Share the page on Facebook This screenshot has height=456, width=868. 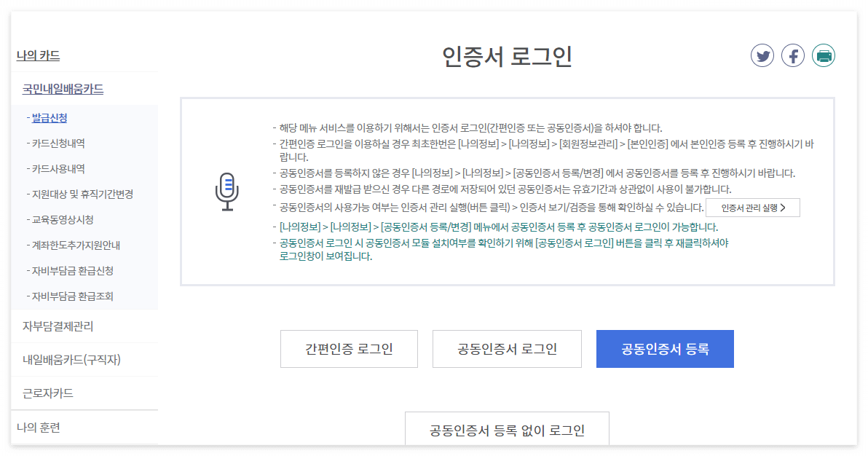click(793, 55)
